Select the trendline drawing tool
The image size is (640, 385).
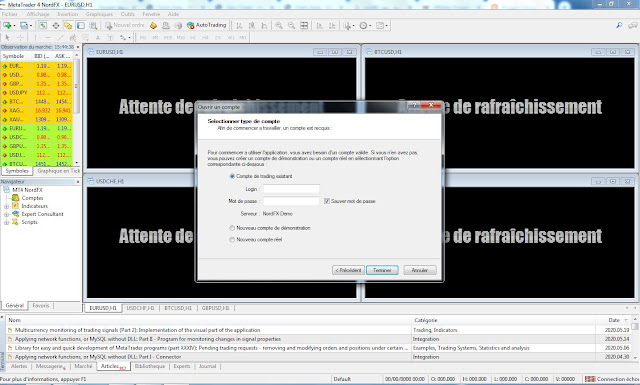[x=60, y=38]
